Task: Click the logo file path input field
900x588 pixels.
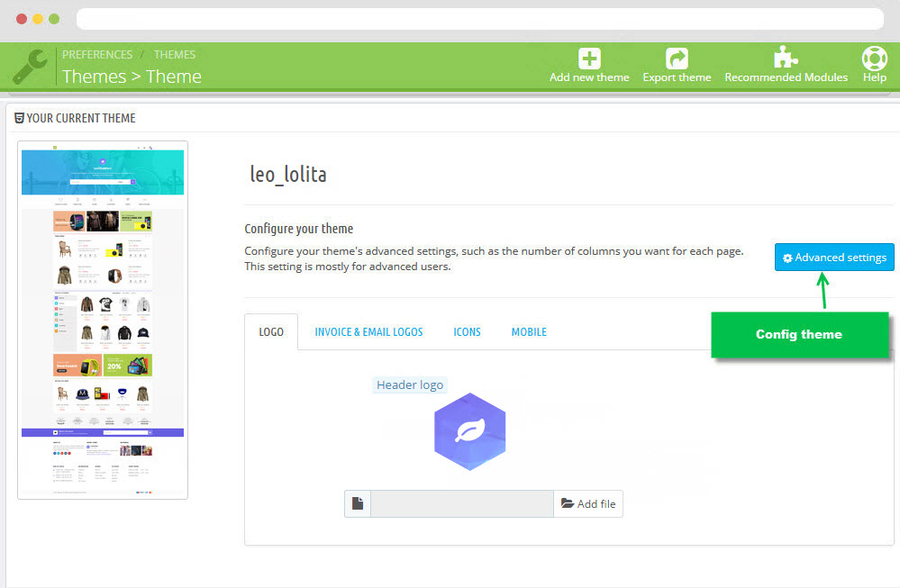Action: pyautogui.click(x=462, y=503)
